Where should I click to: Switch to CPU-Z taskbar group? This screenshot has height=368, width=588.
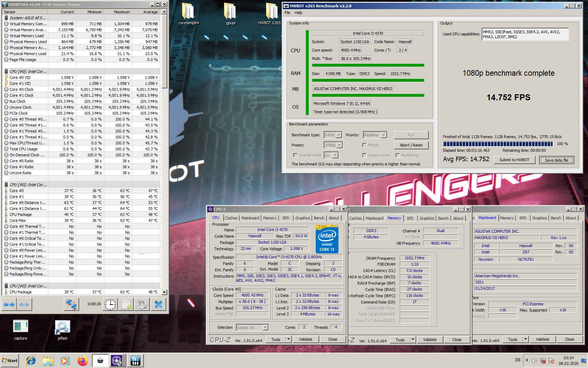tap(117, 360)
